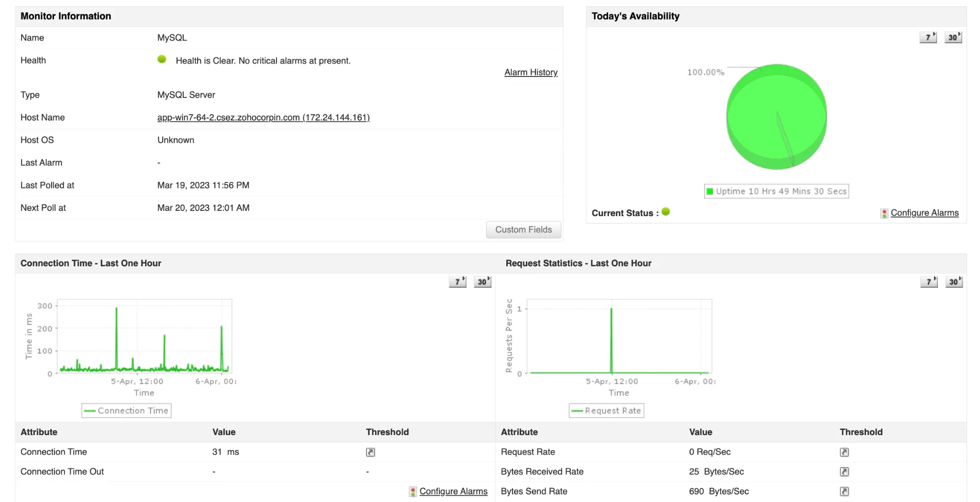Image resolution: width=980 pixels, height=502 pixels.
Task: Click threshold icon for Bytes Send Rate
Action: tap(845, 491)
